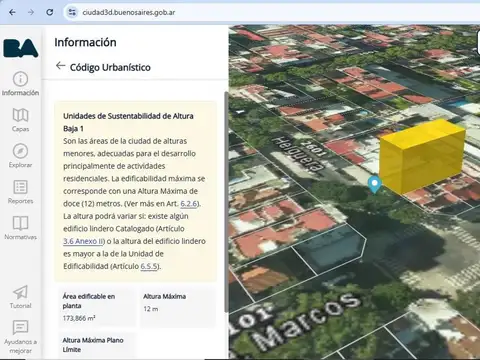Click the panel vertical scrollbar

[x=226, y=202]
